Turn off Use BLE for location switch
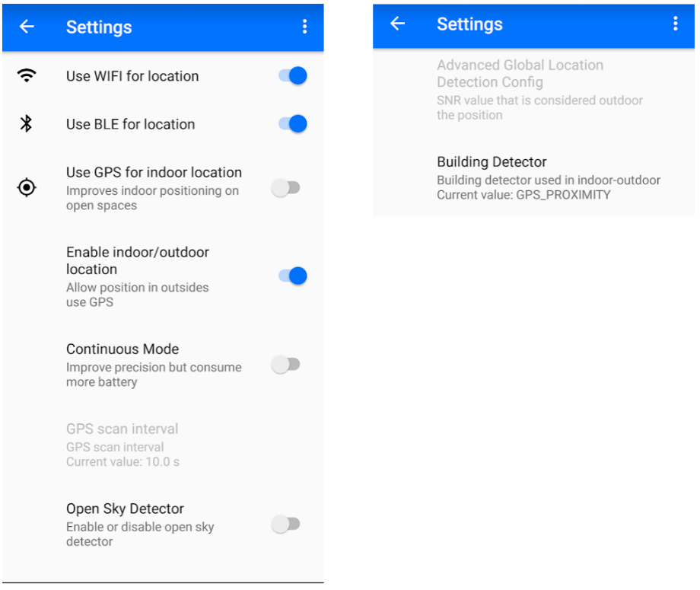This screenshot has height=590, width=700. pos(293,124)
